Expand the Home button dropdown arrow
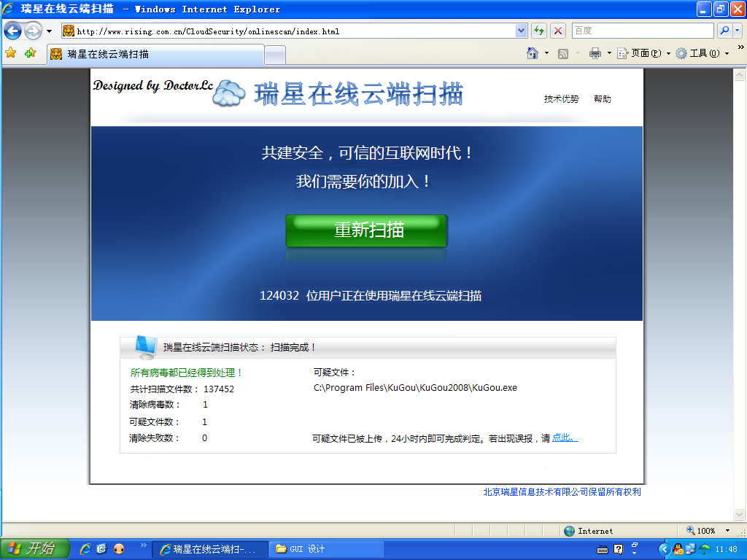The image size is (747, 560). (x=546, y=53)
